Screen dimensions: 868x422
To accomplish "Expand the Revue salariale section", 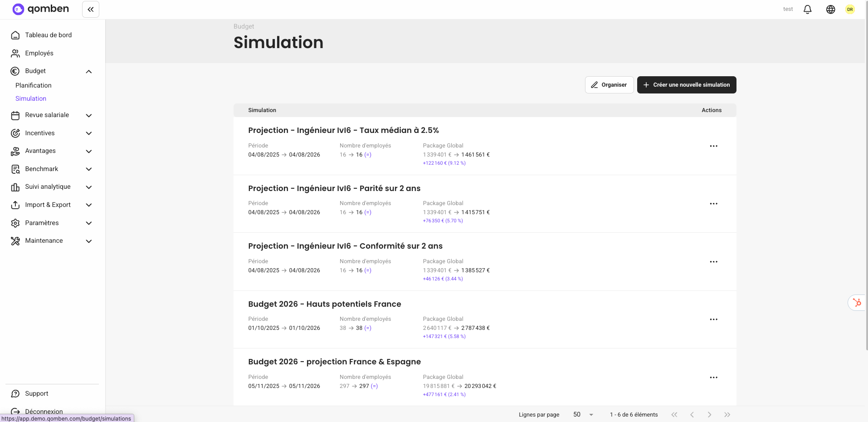I will click(89, 115).
